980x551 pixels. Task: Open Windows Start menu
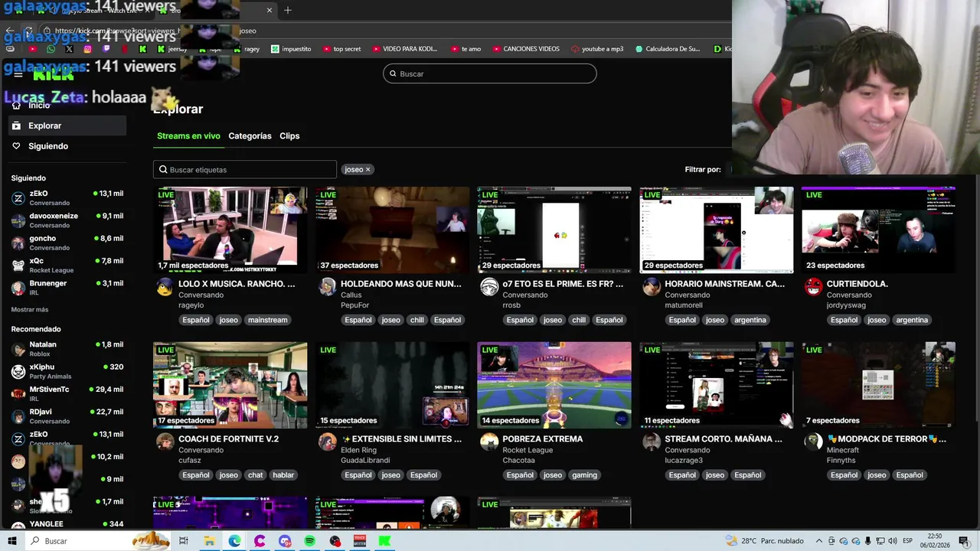pyautogui.click(x=11, y=541)
